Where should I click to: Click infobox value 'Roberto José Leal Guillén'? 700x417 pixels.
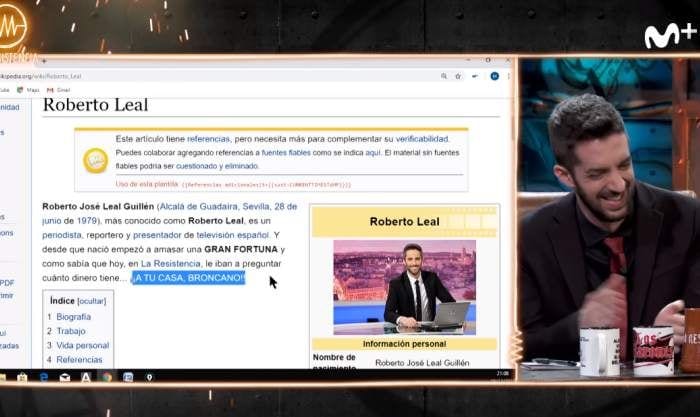click(422, 363)
